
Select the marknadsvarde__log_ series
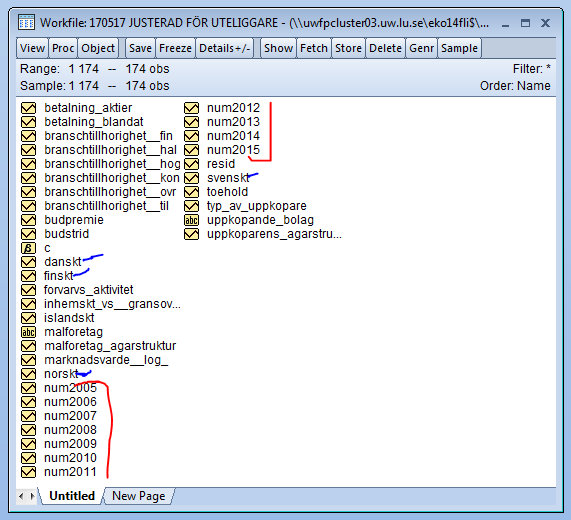[x=106, y=360]
